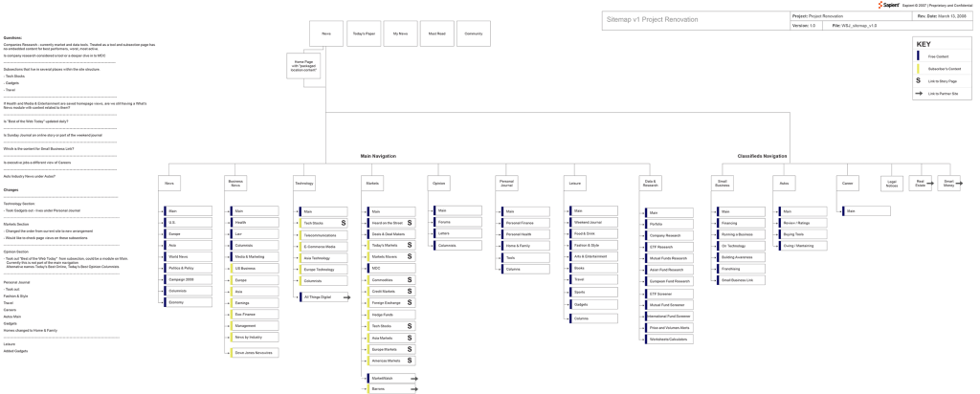This screenshot has width=980, height=394.
Task: Click the arrow symbol in the KEY legend
Action: pyautogui.click(x=920, y=94)
